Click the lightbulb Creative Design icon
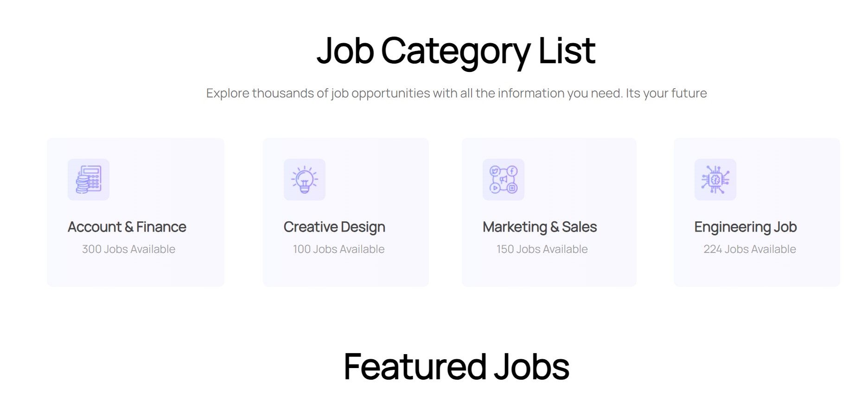The height and width of the screenshot is (401, 868). coord(305,180)
